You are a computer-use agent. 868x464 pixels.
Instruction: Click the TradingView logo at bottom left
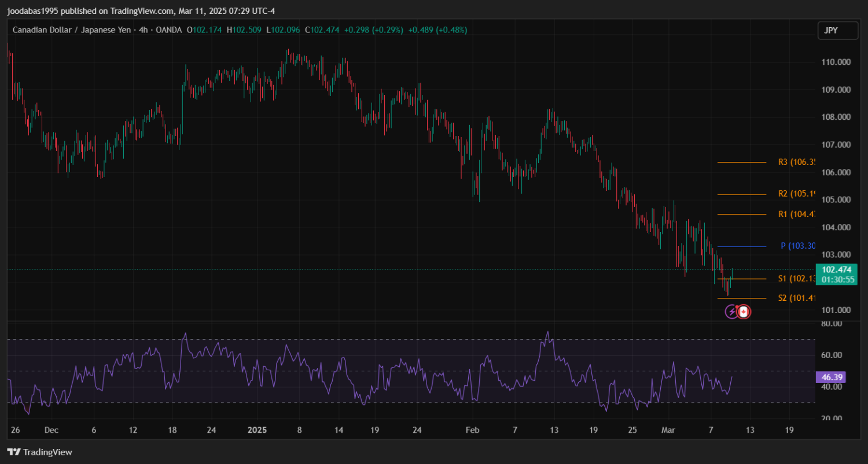point(40,452)
